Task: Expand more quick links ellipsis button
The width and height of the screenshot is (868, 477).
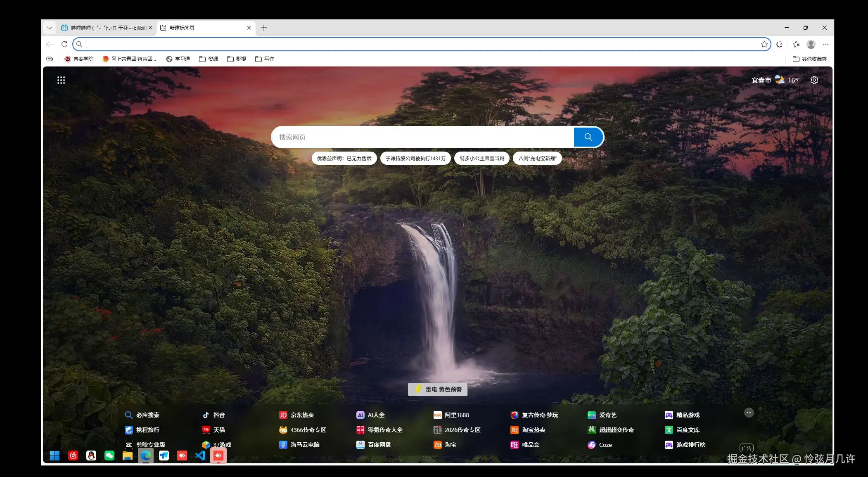Action: (x=749, y=413)
